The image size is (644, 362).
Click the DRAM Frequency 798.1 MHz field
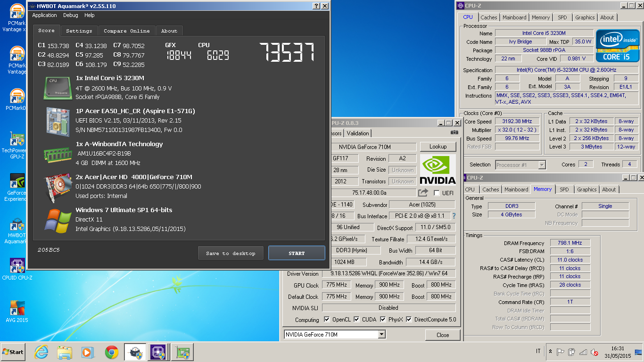coord(570,243)
